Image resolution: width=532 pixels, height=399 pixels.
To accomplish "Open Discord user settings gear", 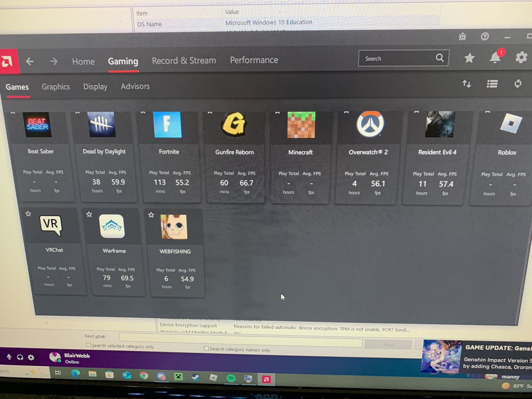I will point(31,357).
